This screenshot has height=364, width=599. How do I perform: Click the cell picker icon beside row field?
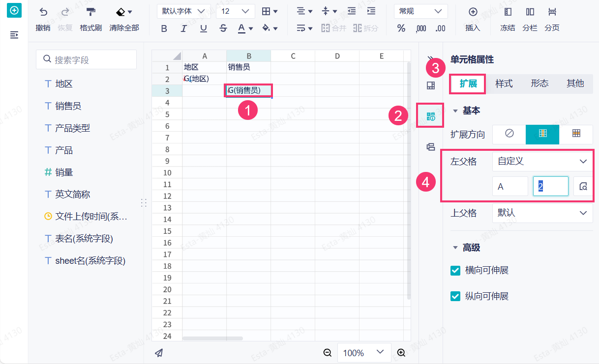583,187
